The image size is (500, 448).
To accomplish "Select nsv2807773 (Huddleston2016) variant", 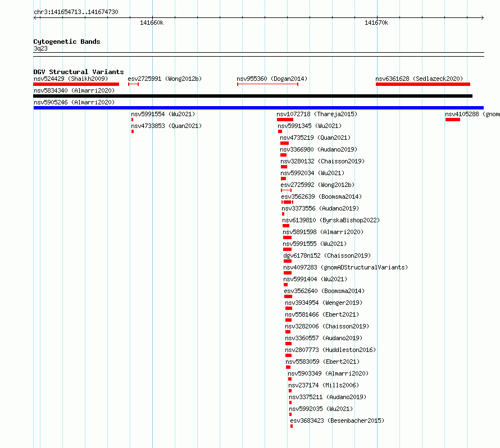I will 330,350.
